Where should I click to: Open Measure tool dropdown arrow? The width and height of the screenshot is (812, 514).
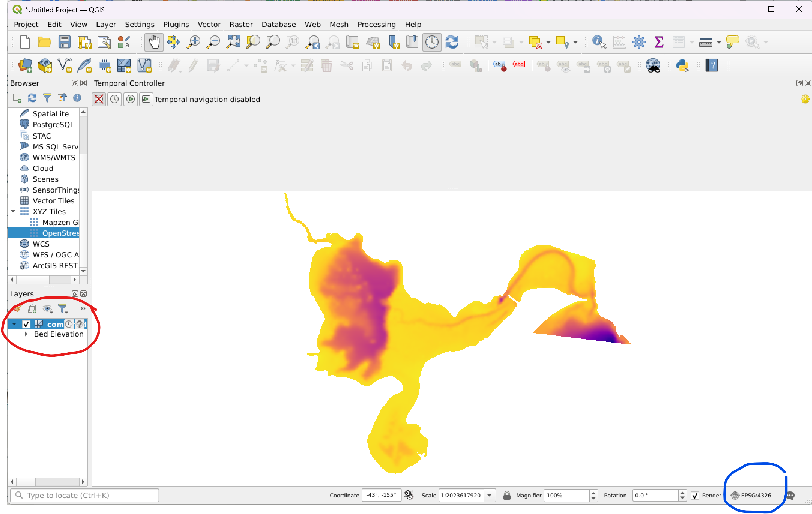pyautogui.click(x=719, y=43)
